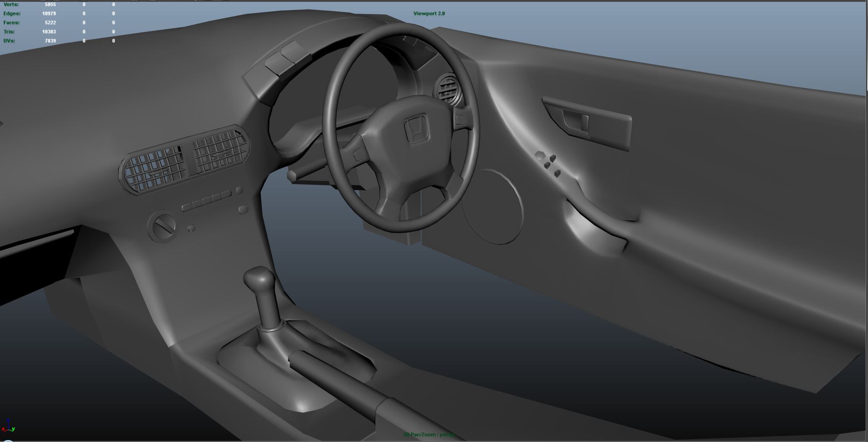Click the "Edges:" HUD label

[12, 14]
